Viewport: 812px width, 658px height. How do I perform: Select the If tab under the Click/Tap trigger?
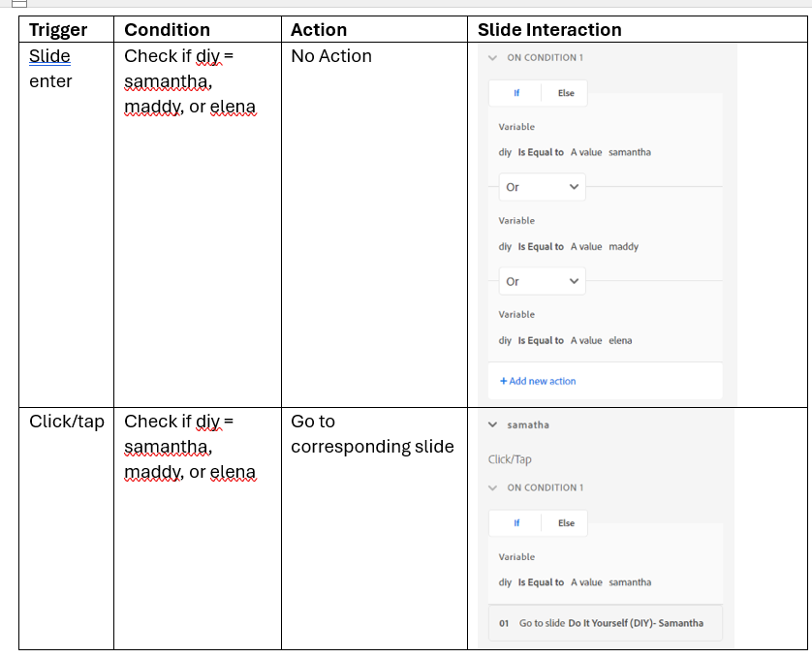(x=516, y=523)
